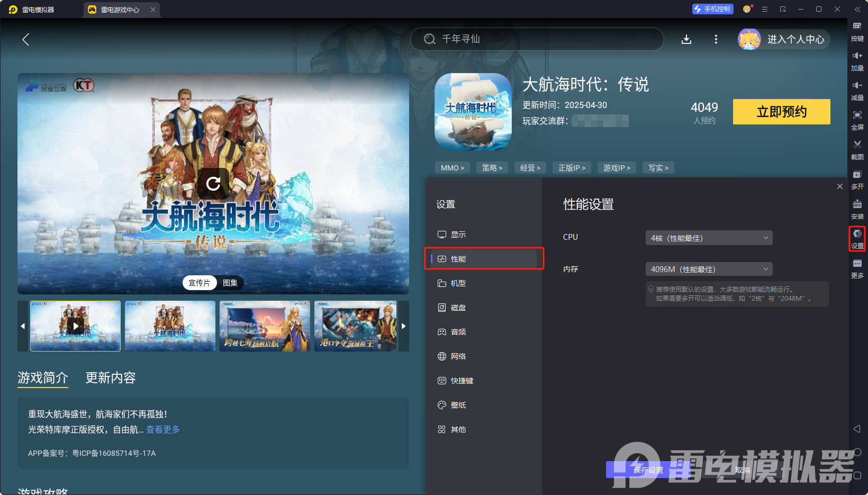Select the 宣传片 media toggle
868x495 pixels.
coord(200,283)
